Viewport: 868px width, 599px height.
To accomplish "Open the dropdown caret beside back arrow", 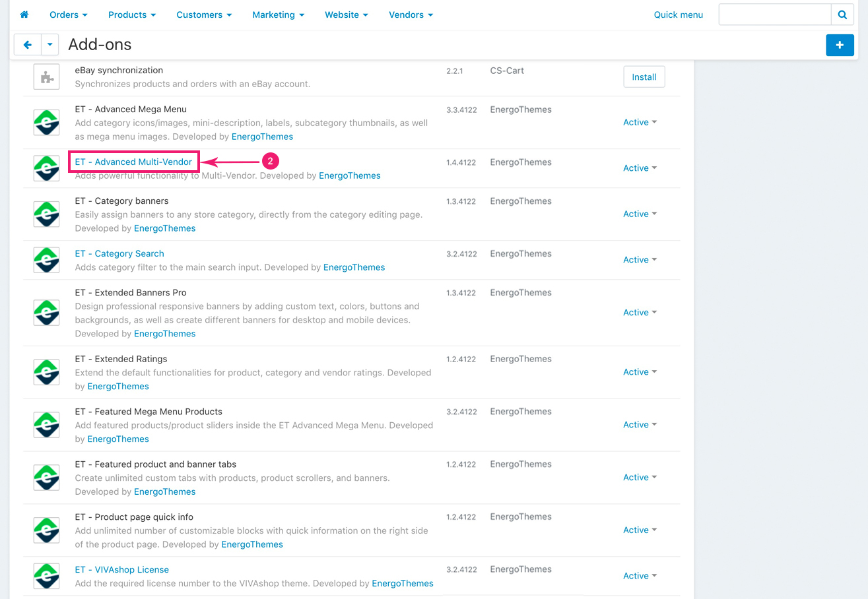I will [x=50, y=45].
